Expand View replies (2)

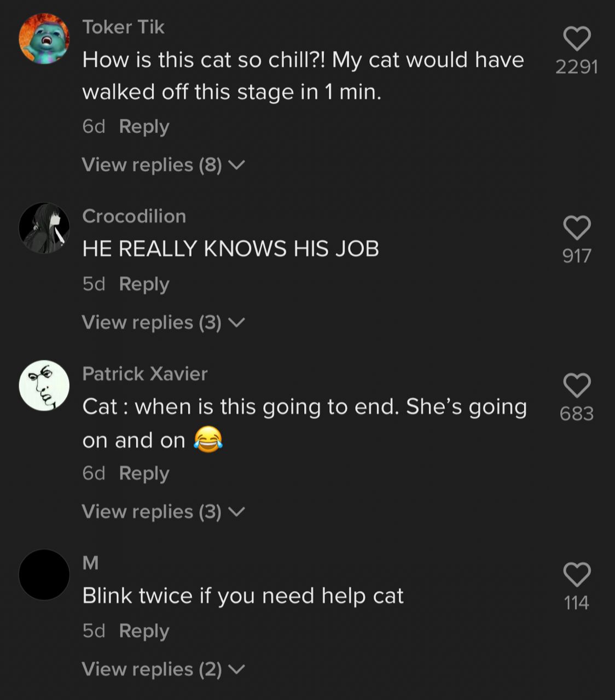pyautogui.click(x=163, y=669)
